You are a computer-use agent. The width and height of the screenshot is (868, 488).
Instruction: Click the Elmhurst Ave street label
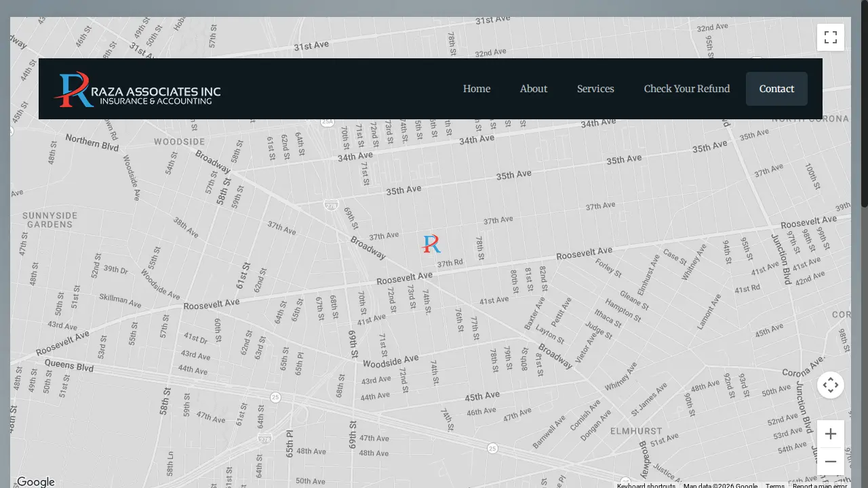(648, 275)
